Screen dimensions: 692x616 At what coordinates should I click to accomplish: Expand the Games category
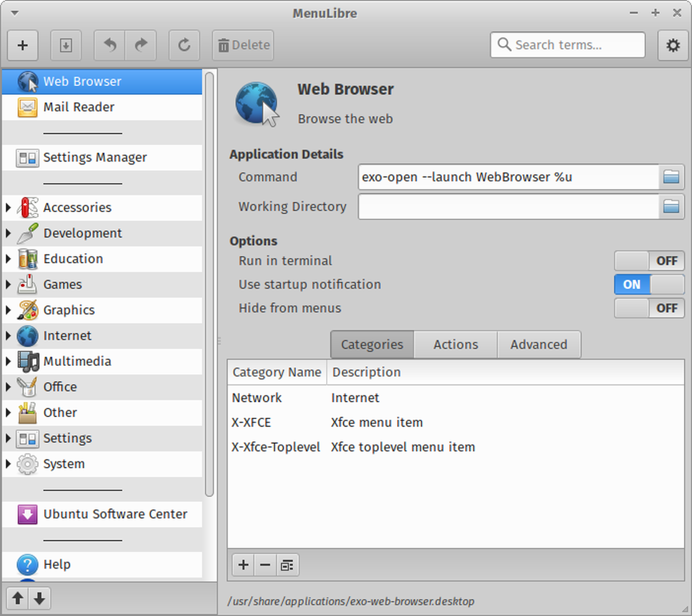pos(7,284)
